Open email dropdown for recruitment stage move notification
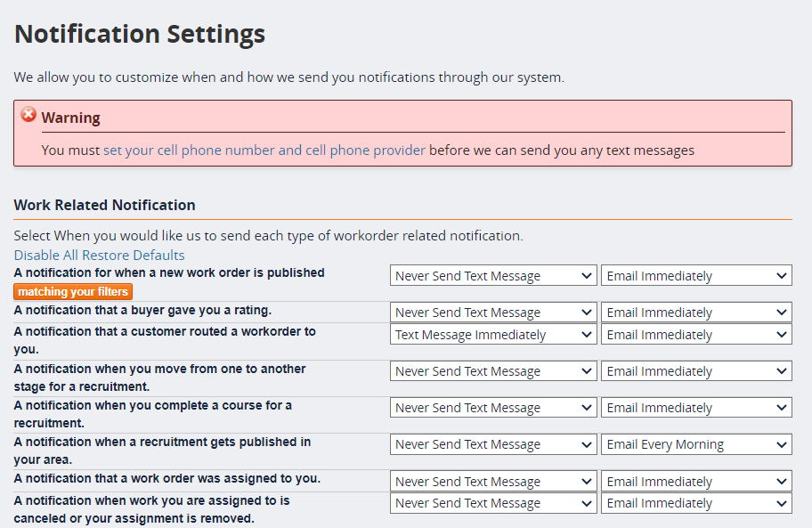The width and height of the screenshot is (812, 528). (x=696, y=370)
